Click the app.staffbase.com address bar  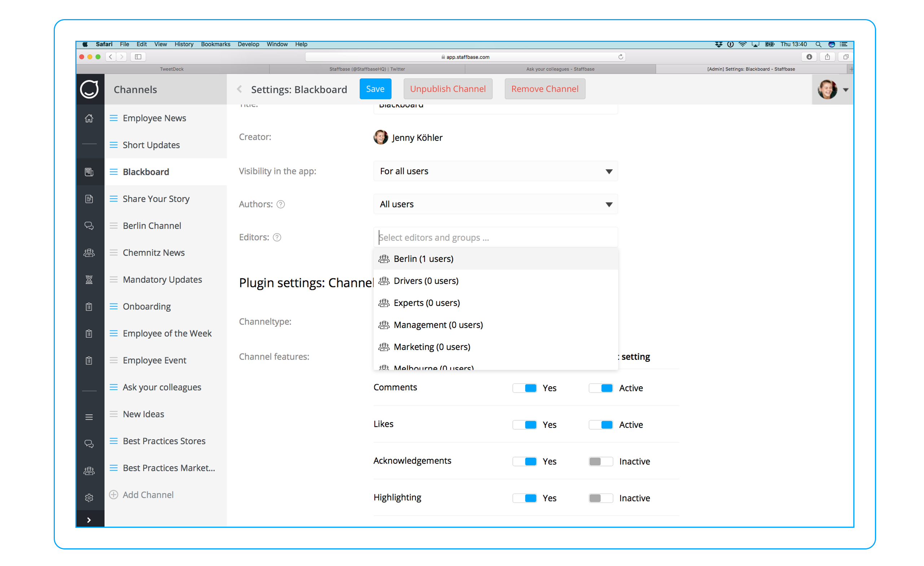point(465,57)
